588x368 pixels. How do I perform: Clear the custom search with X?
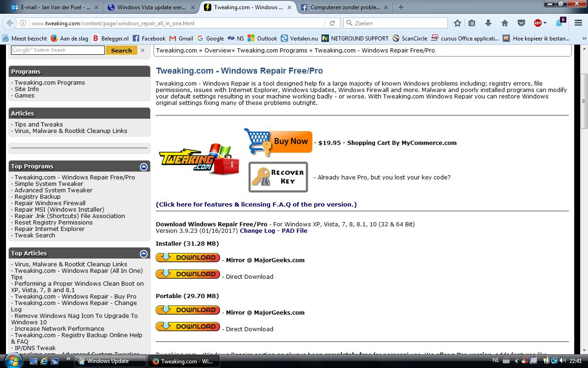142,50
